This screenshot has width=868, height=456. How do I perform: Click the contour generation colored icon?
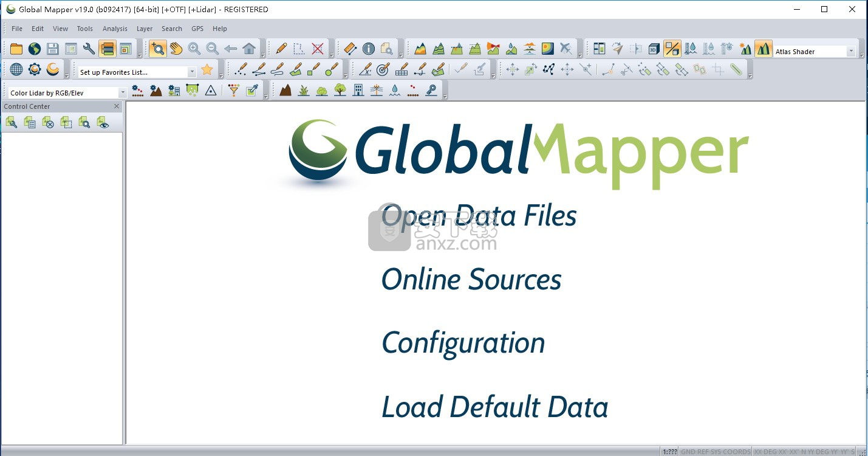point(548,49)
